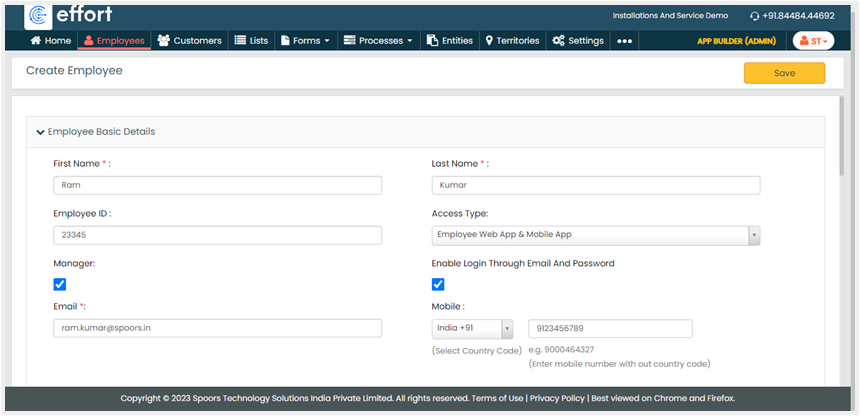Expand the Forms menu
Image resolution: width=860 pixels, height=416 pixels.
pos(305,41)
